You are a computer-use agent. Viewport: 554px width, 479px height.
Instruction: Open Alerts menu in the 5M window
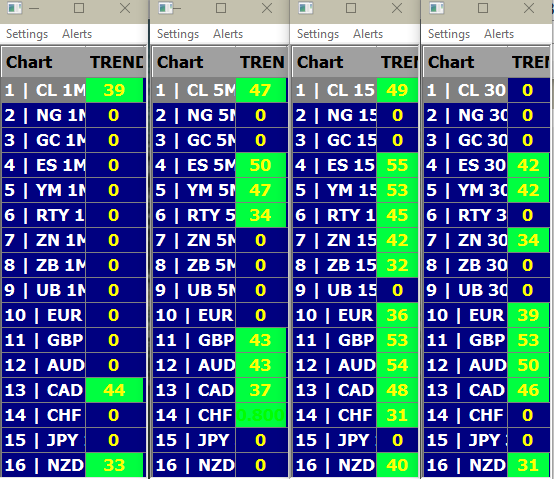(x=228, y=34)
